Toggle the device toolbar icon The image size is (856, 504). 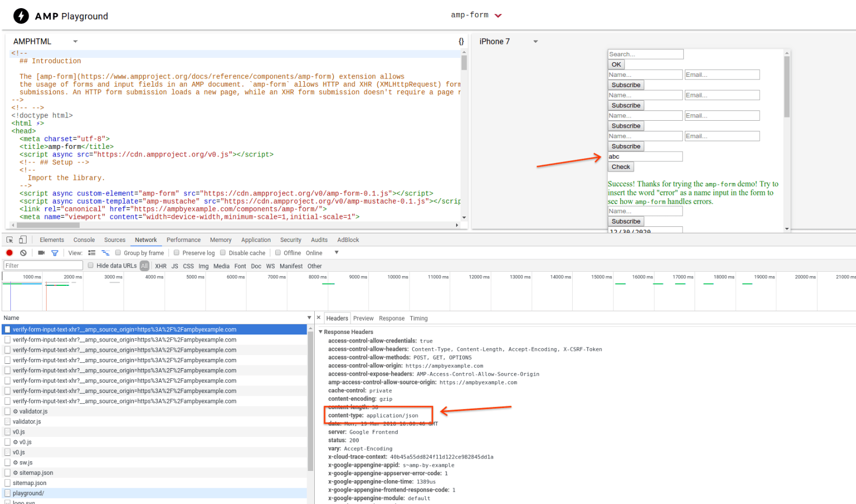(x=23, y=240)
